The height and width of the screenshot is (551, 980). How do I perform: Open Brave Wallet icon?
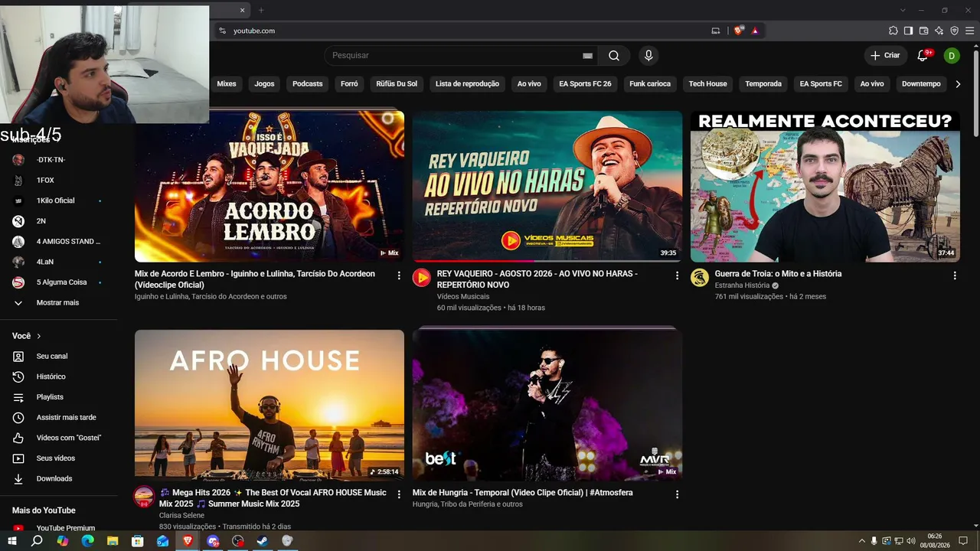[923, 31]
